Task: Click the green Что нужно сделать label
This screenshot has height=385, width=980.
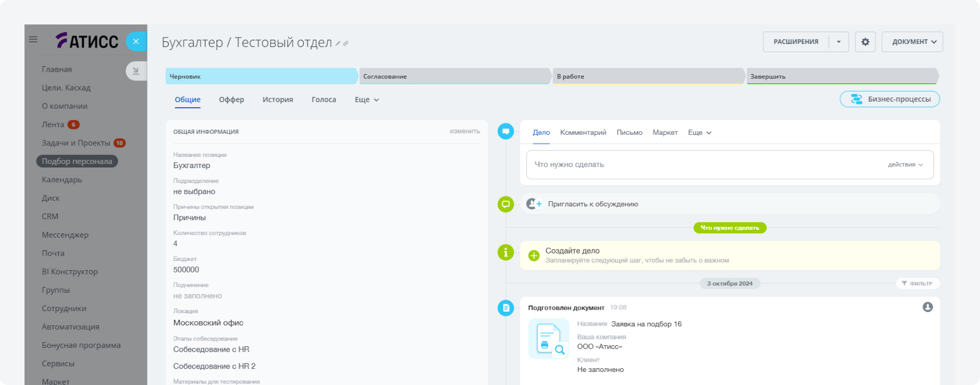Action: click(x=730, y=228)
